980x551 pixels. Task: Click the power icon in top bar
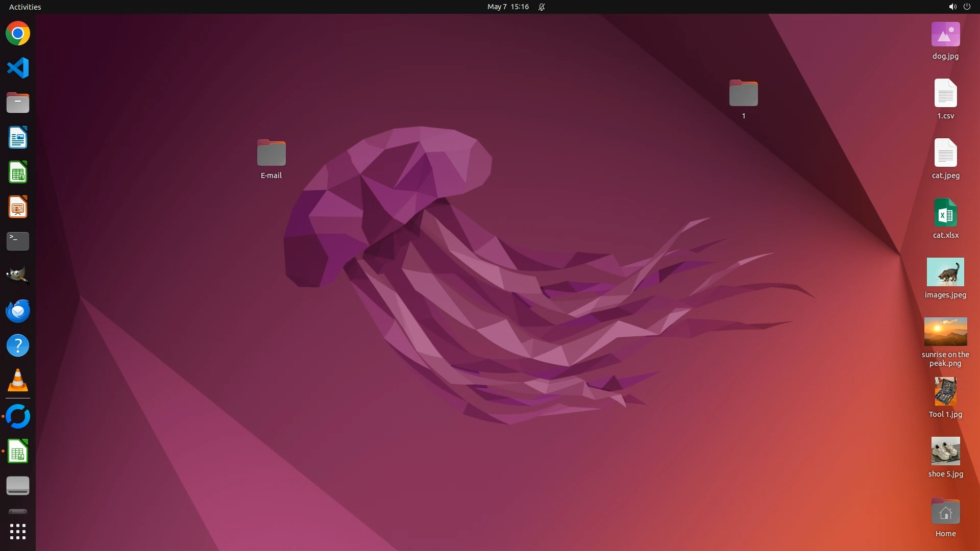point(967,7)
